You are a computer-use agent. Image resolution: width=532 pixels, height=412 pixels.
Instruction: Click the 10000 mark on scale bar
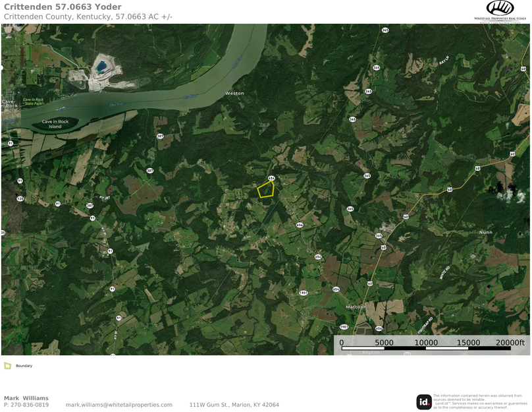[426, 342]
